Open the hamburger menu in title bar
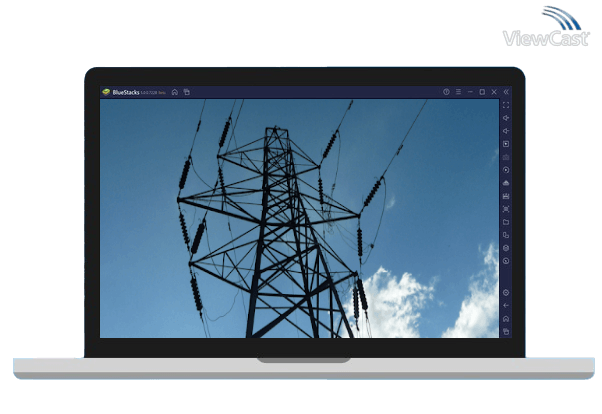 458,92
